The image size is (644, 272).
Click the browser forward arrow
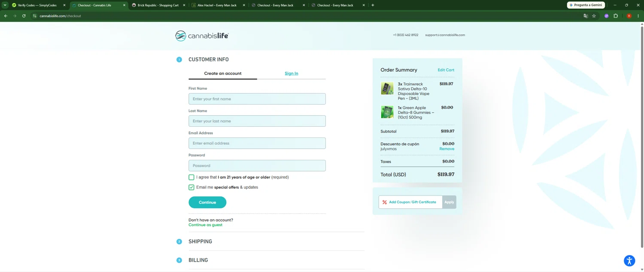click(x=15, y=16)
